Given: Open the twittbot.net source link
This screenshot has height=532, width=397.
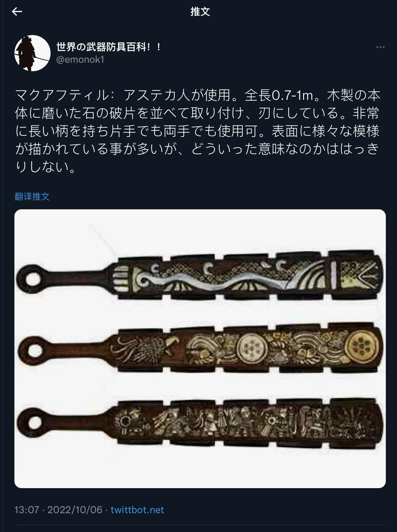Looking at the screenshot, I should coord(137,510).
